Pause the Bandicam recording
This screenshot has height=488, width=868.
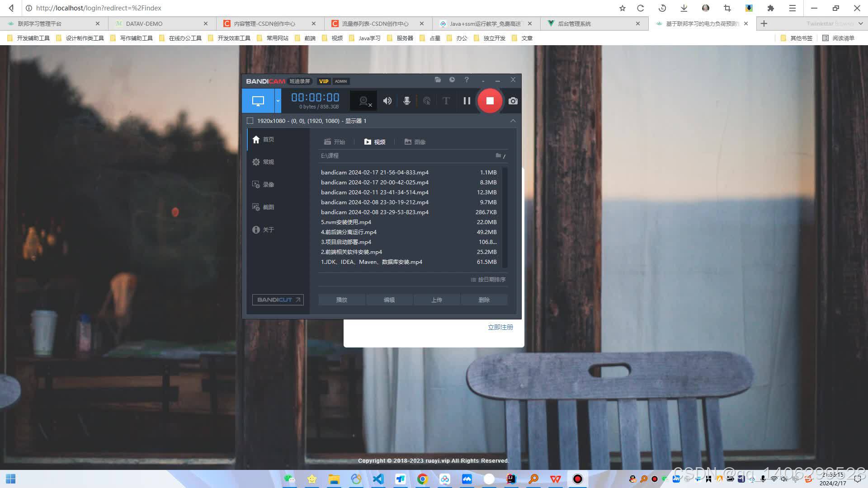tap(467, 101)
